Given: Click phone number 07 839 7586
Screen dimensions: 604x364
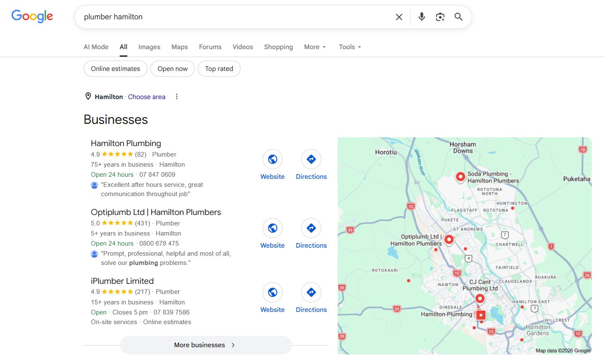Looking at the screenshot, I should click(171, 312).
